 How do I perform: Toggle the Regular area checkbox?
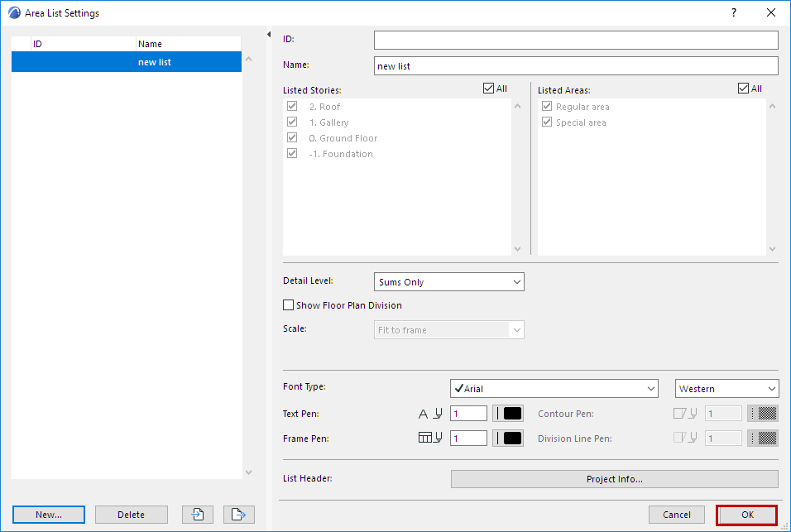[547, 107]
